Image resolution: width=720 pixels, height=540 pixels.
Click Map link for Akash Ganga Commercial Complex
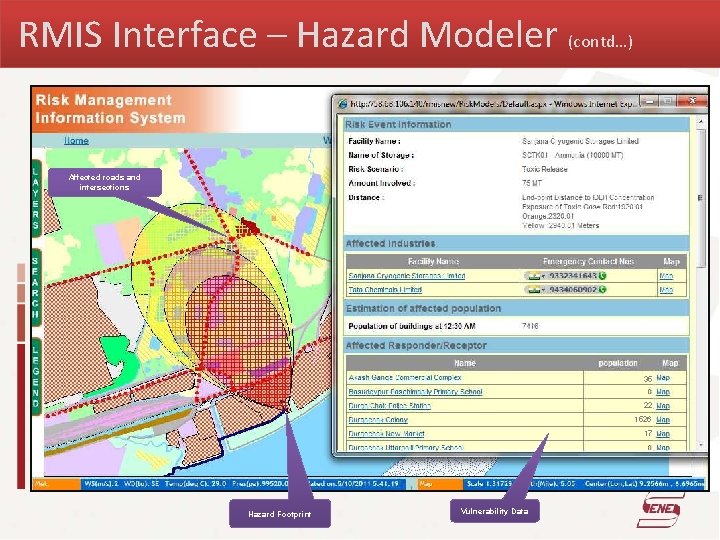coord(663,377)
